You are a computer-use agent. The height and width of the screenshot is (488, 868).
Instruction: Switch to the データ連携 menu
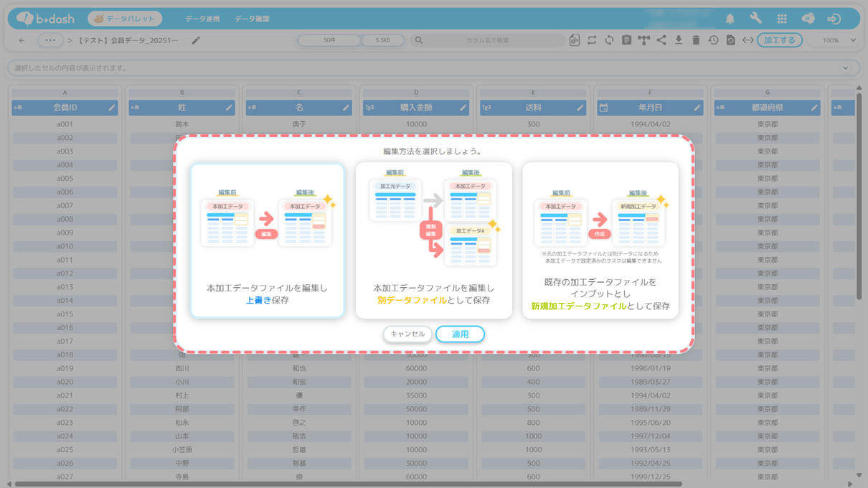tap(202, 19)
